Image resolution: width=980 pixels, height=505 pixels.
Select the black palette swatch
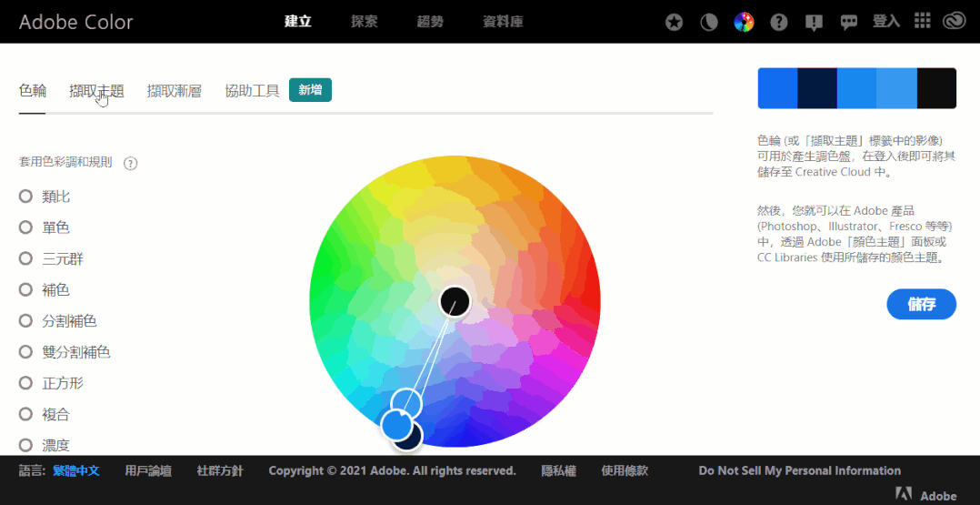(x=936, y=88)
